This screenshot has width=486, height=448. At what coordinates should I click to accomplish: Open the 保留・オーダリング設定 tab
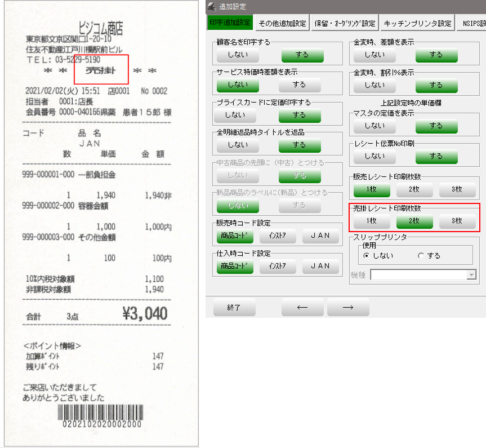(345, 23)
